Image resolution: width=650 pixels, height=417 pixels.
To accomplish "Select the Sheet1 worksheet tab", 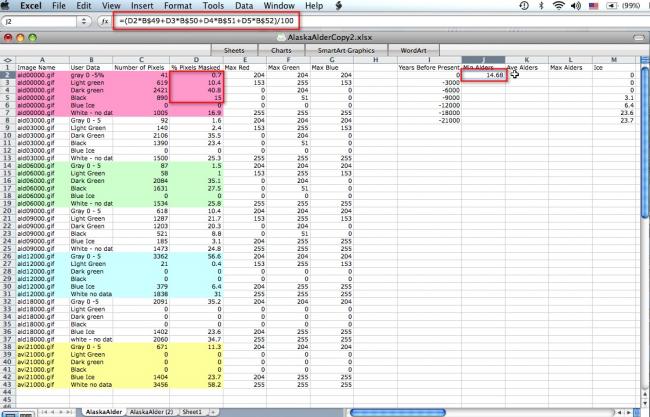I will click(191, 411).
